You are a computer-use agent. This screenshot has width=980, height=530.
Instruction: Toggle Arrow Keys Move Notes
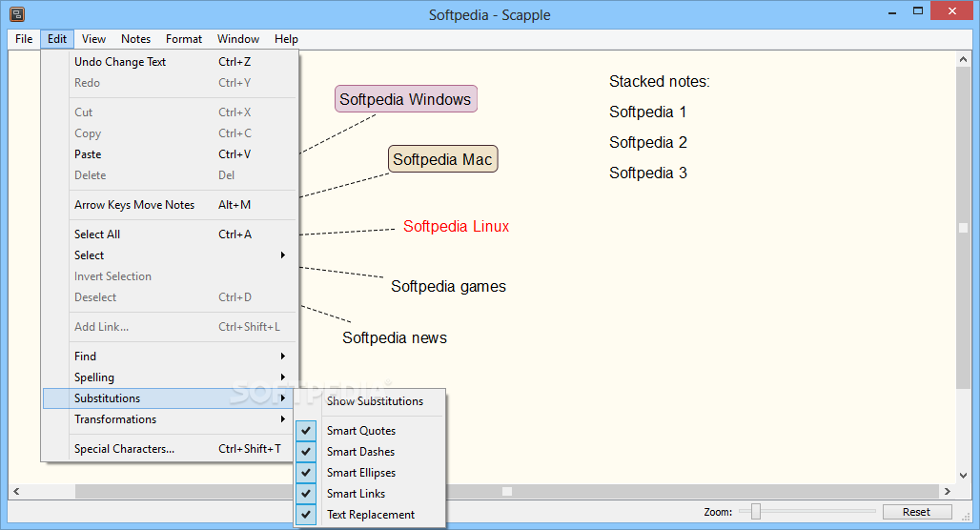[x=170, y=205]
